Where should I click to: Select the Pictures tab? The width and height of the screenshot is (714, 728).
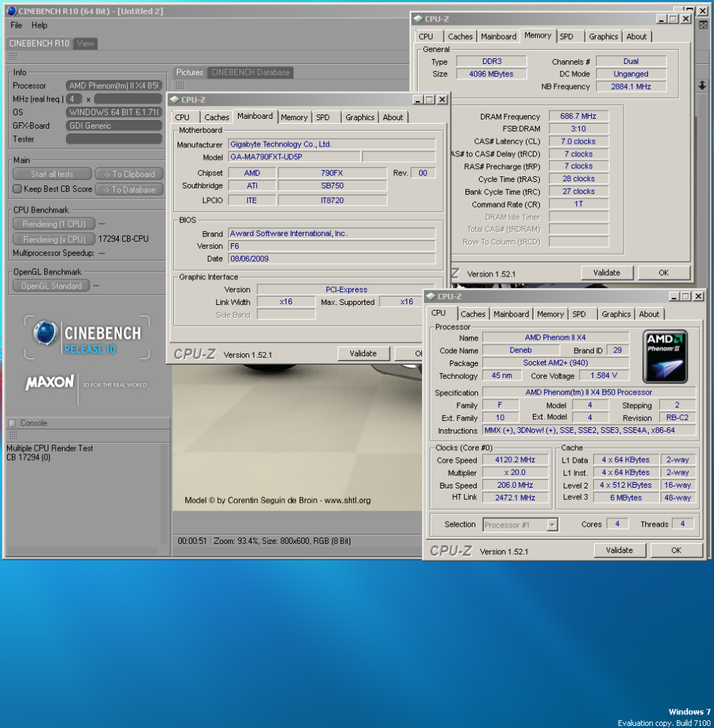coord(189,73)
